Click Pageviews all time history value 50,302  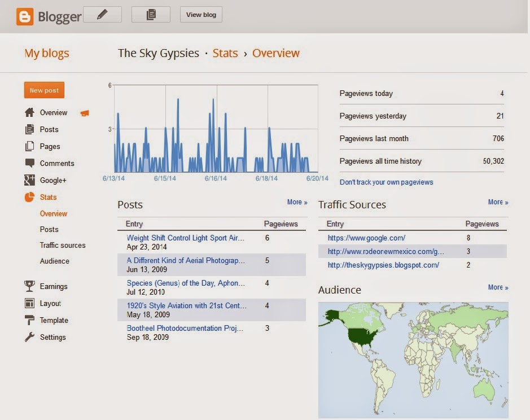point(493,161)
